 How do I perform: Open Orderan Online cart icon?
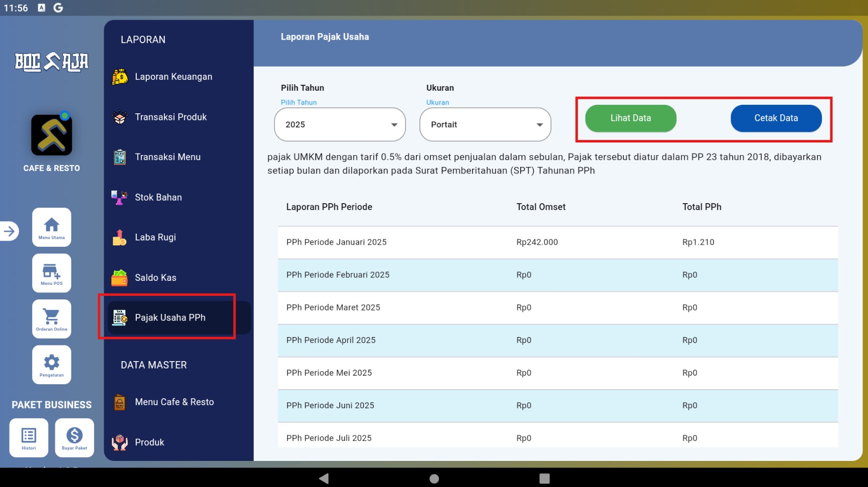point(52,319)
